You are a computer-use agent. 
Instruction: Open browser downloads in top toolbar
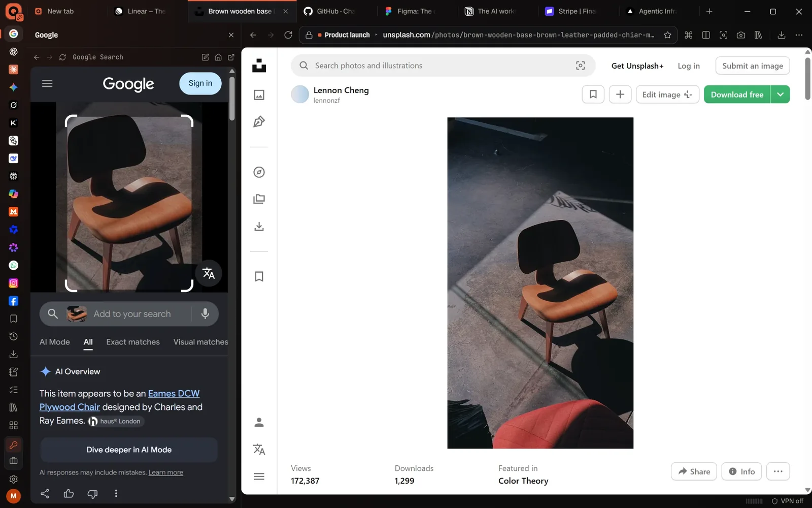(x=781, y=35)
